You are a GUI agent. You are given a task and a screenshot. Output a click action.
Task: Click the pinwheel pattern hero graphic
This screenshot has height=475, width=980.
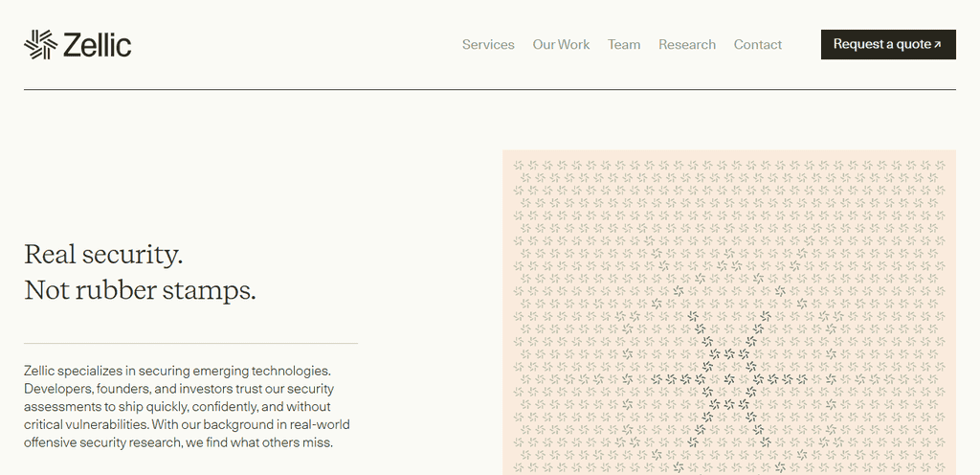(728, 312)
